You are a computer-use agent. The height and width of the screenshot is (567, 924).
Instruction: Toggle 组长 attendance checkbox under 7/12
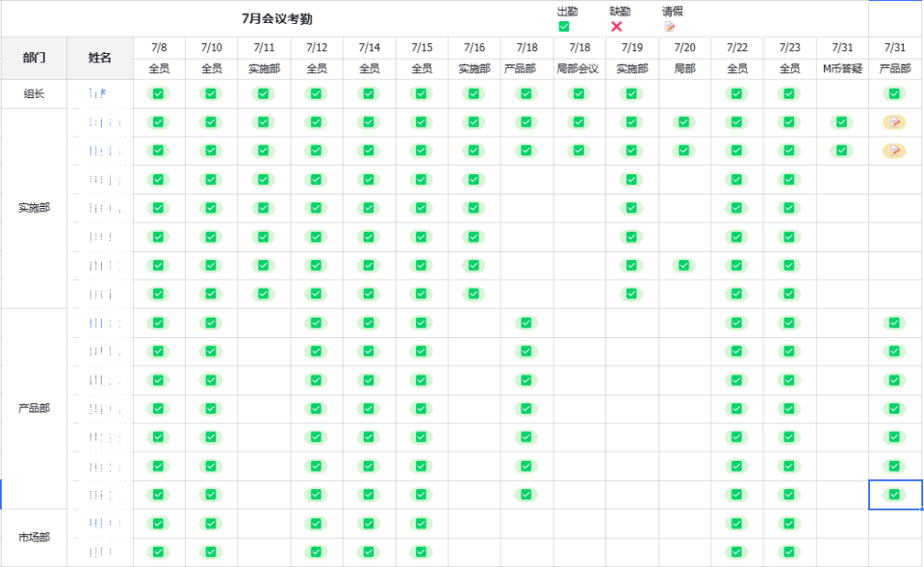click(316, 93)
